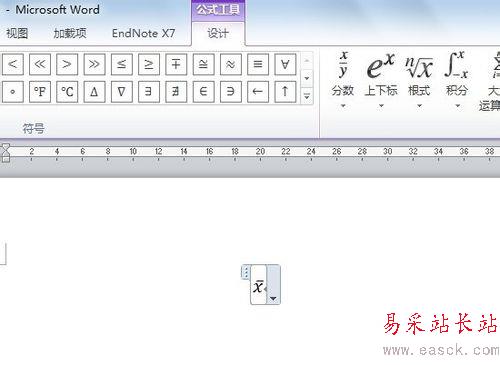This screenshot has height=365, width=500.
Task: Insert the element-of symbol
Action: (203, 91)
